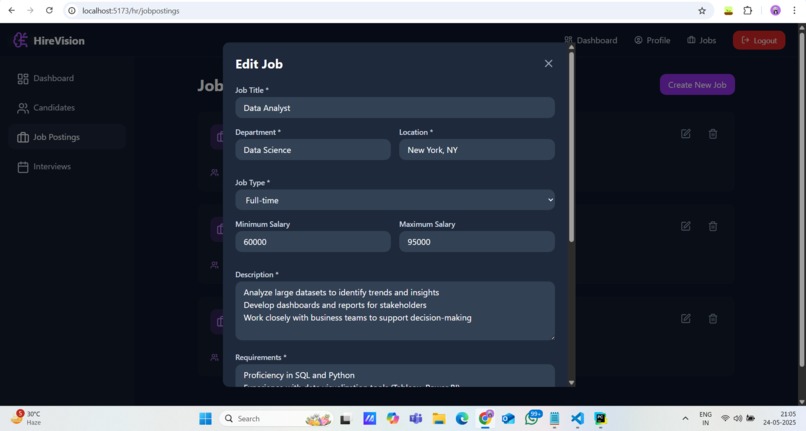Open Microsoft Edge from the taskbar
Screen dimensions: 806x431
(462, 419)
